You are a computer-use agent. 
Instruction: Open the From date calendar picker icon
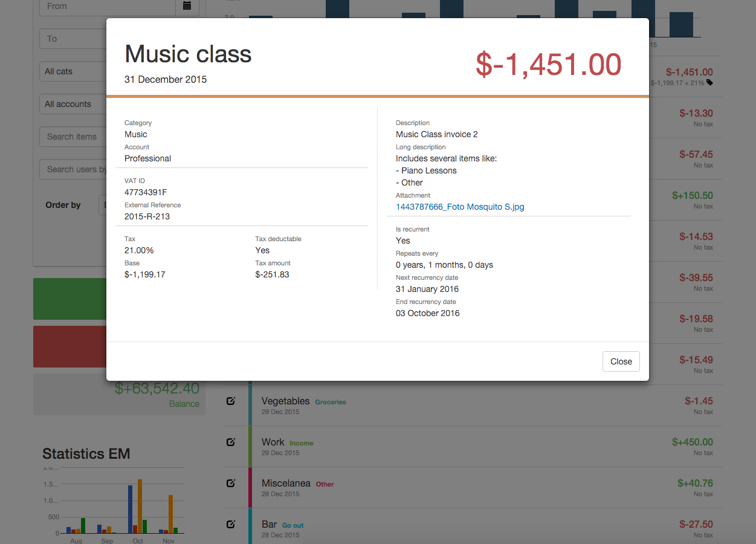coord(187,6)
